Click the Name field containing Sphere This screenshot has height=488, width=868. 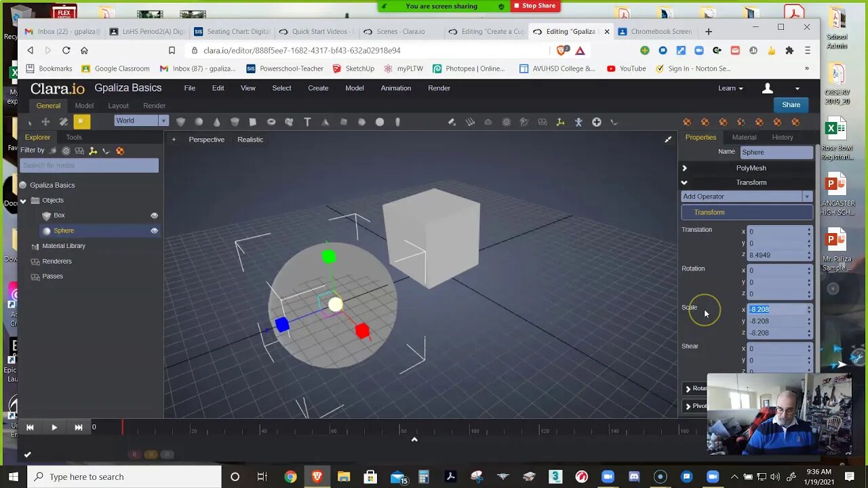(x=776, y=152)
